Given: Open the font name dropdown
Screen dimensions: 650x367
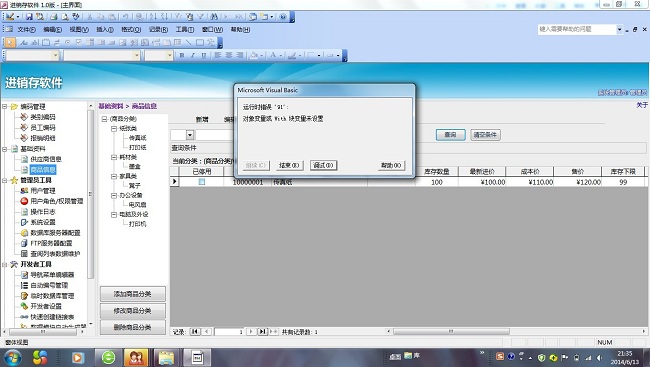Looking at the screenshot, I should click(136, 55).
